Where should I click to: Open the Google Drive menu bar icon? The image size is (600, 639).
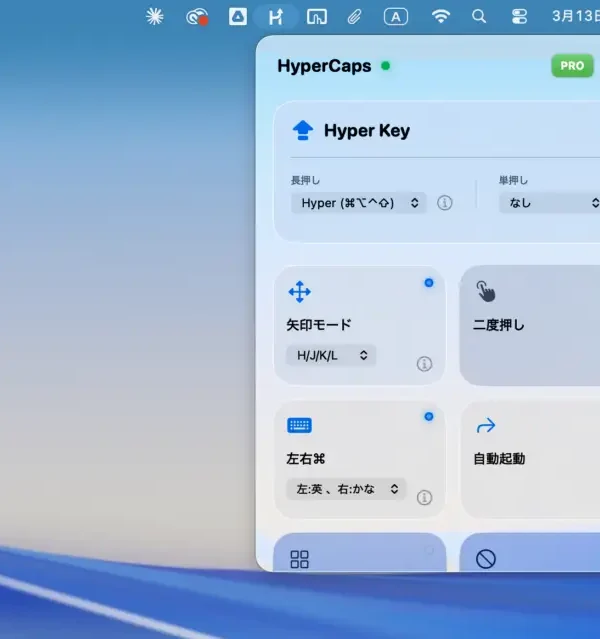pos(238,17)
